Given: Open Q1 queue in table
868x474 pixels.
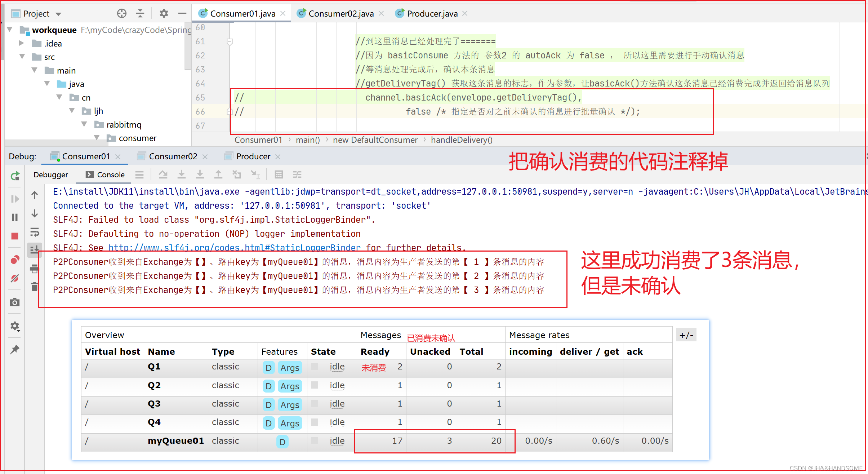Looking at the screenshot, I should (x=154, y=367).
